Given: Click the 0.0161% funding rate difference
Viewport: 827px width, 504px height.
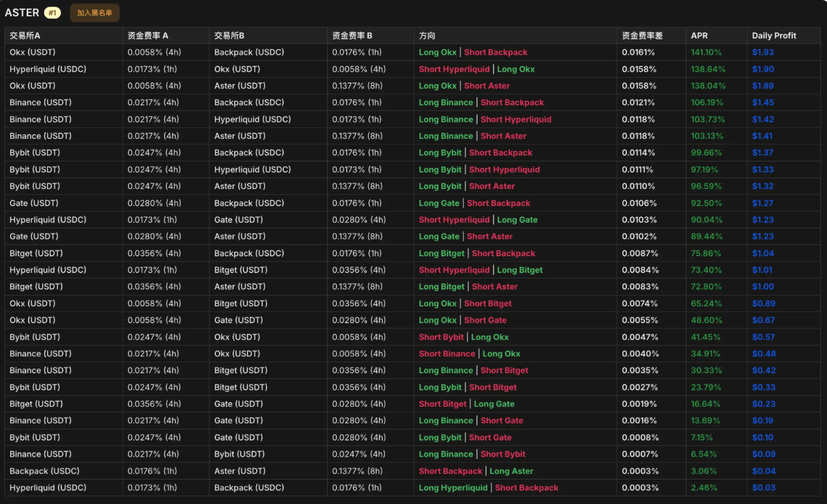Looking at the screenshot, I should coord(638,52).
